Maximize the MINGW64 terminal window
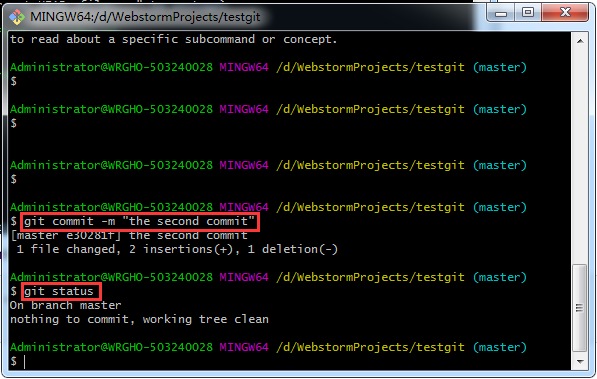 click(x=528, y=13)
